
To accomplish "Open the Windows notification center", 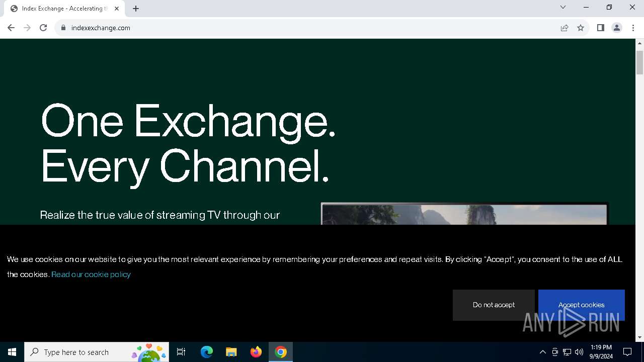I will [627, 352].
